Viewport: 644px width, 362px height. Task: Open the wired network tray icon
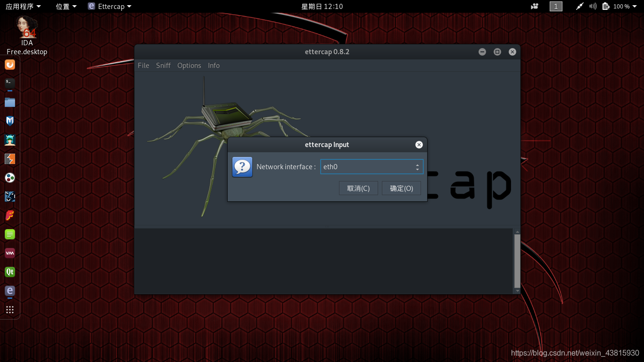[579, 6]
